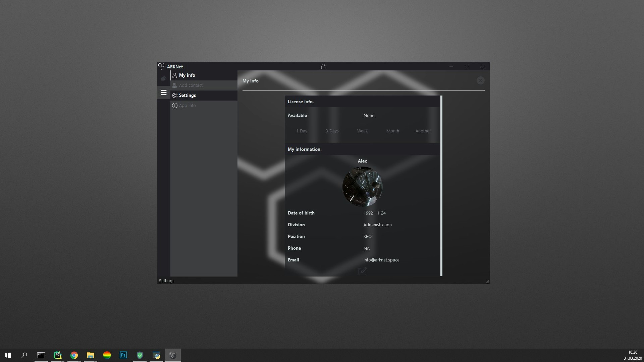Click the ARKNet hexagon logo
Screen dimensions: 644x362
click(x=162, y=66)
